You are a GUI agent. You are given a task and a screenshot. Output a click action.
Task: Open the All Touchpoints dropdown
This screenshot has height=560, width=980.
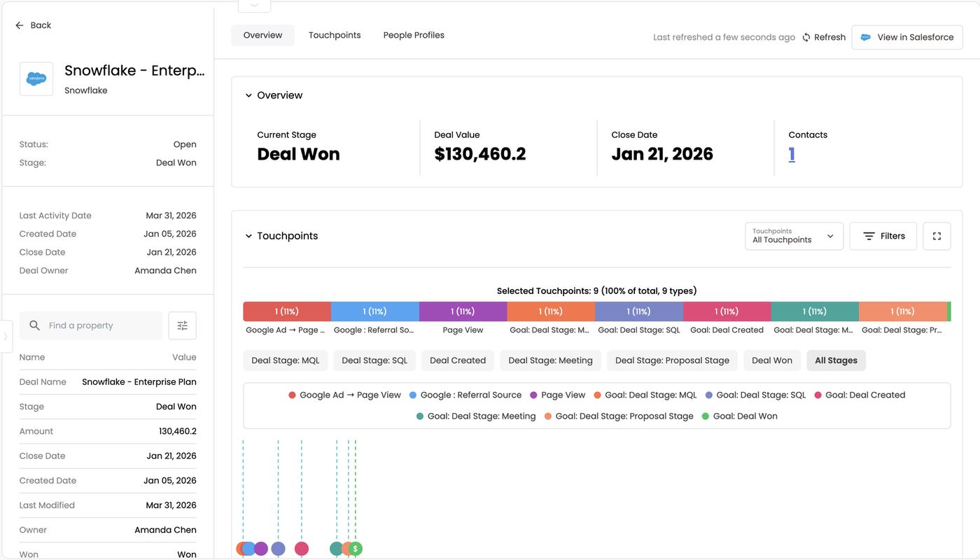pyautogui.click(x=794, y=236)
